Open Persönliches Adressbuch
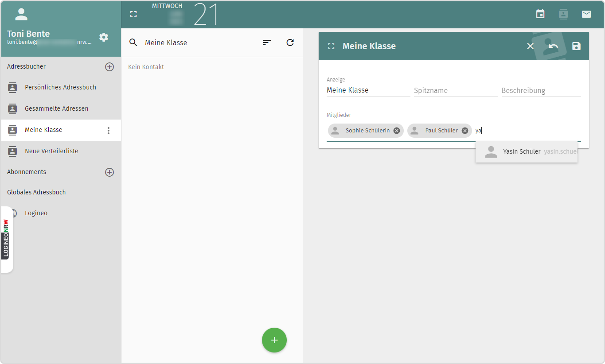The width and height of the screenshot is (605, 364). click(61, 88)
